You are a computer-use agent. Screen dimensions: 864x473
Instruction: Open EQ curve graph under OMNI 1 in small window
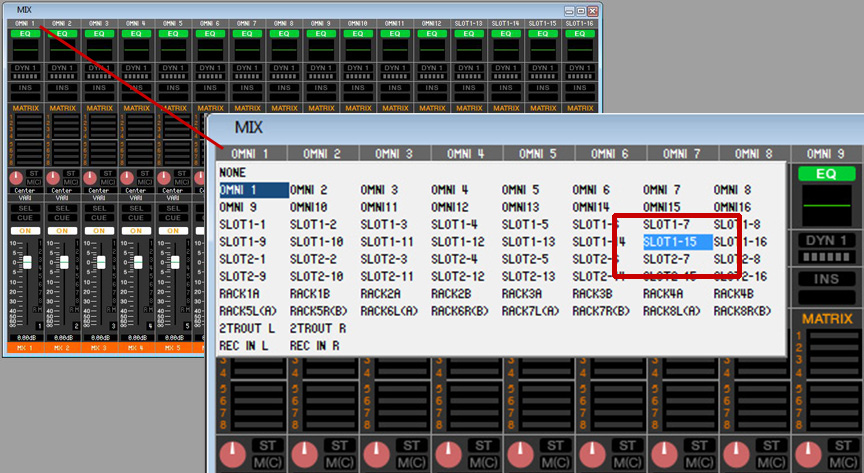(25, 50)
